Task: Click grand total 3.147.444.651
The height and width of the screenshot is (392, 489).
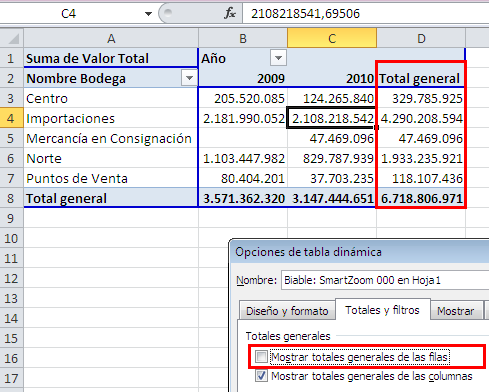Action: click(332, 198)
